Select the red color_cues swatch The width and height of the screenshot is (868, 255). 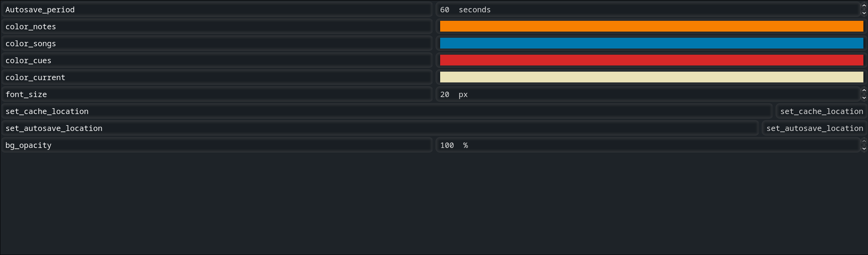click(x=651, y=60)
